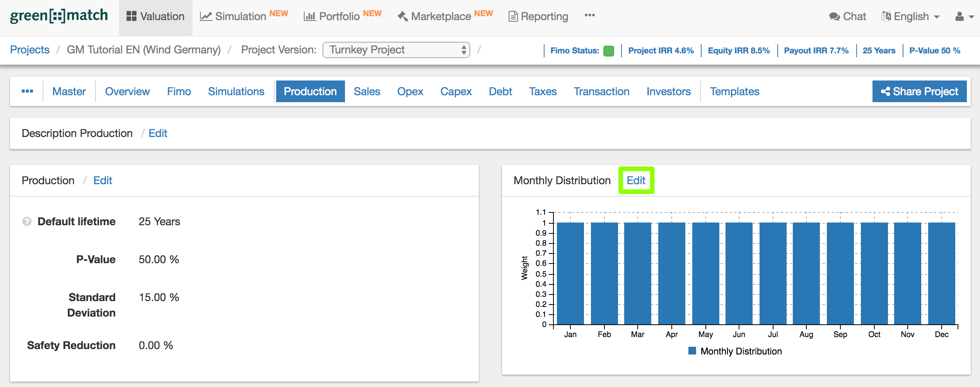This screenshot has width=980, height=387.
Task: Open the Valuation grid icon tab
Action: point(131,16)
